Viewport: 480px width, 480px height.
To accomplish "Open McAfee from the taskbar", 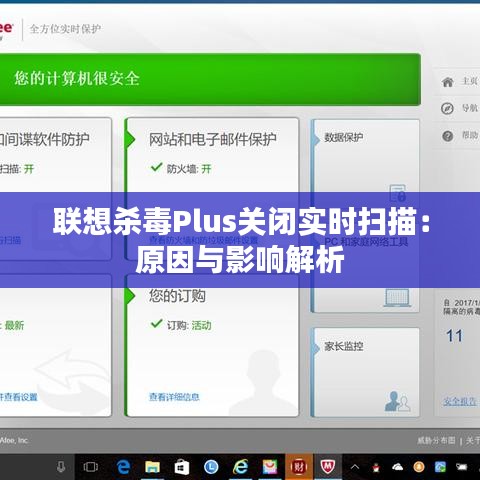I will (327, 467).
